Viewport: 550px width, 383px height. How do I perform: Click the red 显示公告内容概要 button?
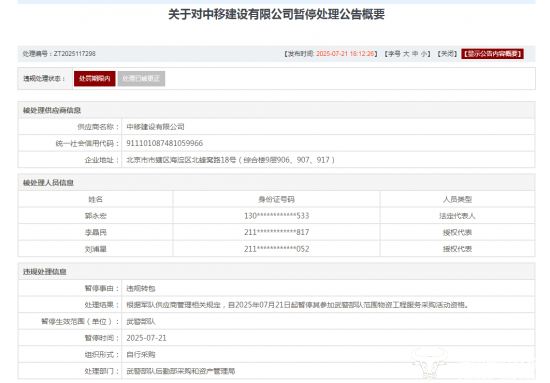coord(492,54)
